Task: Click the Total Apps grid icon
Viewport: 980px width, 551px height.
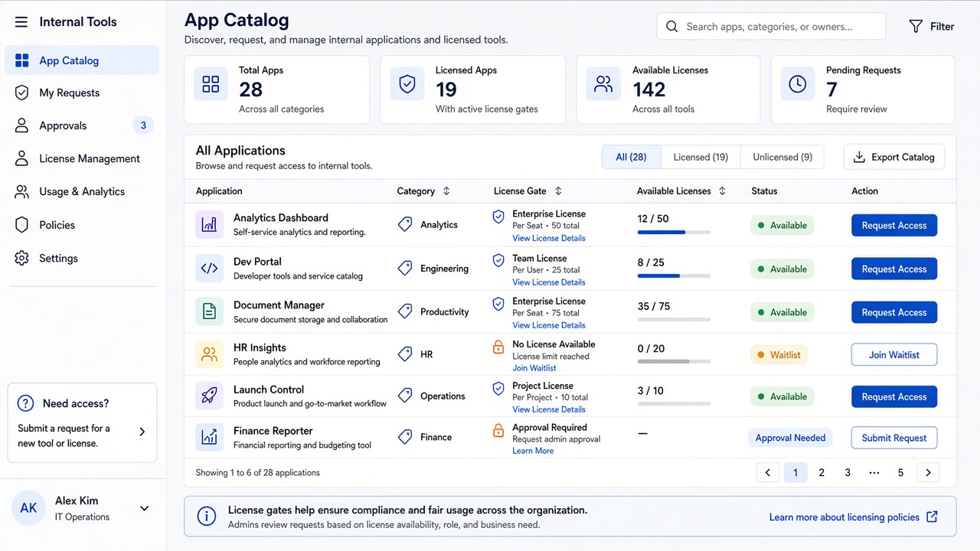Action: 211,84
